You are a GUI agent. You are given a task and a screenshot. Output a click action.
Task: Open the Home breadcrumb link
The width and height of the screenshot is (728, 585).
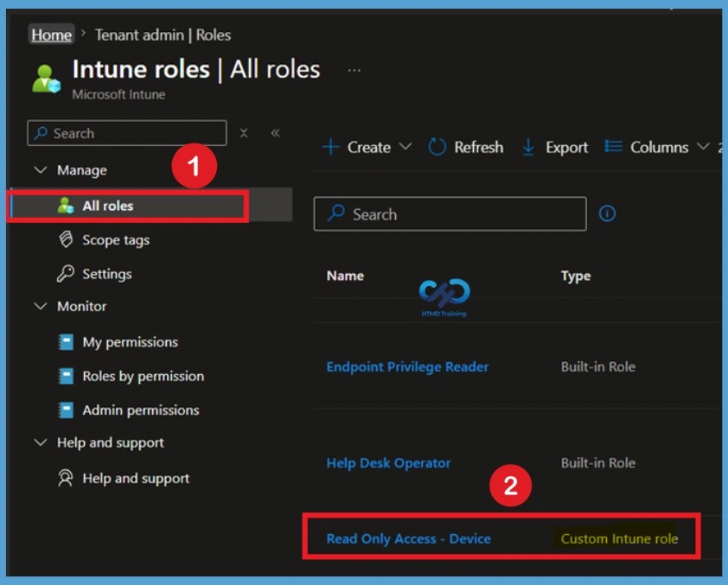(x=51, y=35)
